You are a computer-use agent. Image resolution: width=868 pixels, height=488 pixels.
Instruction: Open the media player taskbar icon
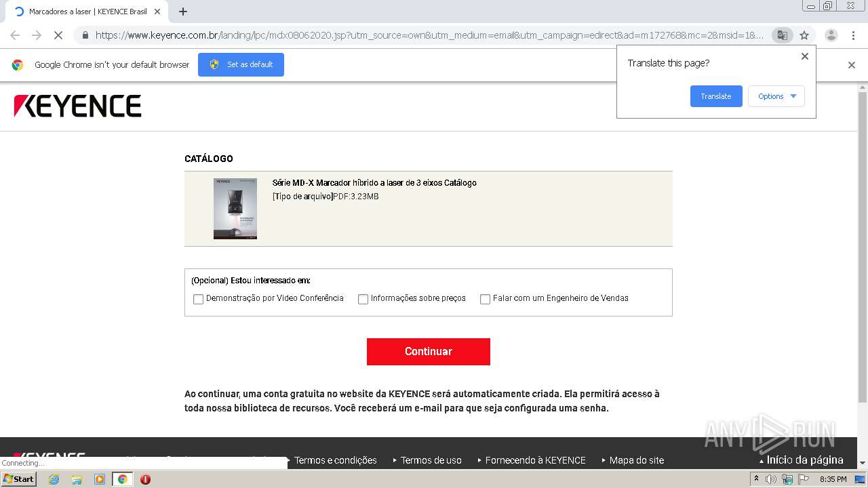tap(99, 479)
